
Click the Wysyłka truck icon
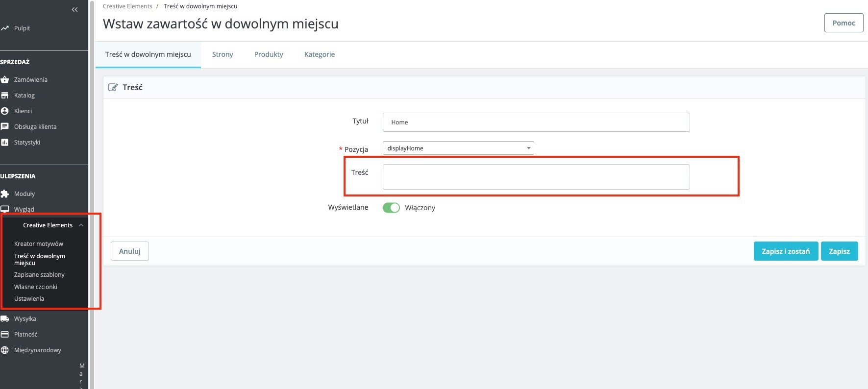click(x=5, y=318)
